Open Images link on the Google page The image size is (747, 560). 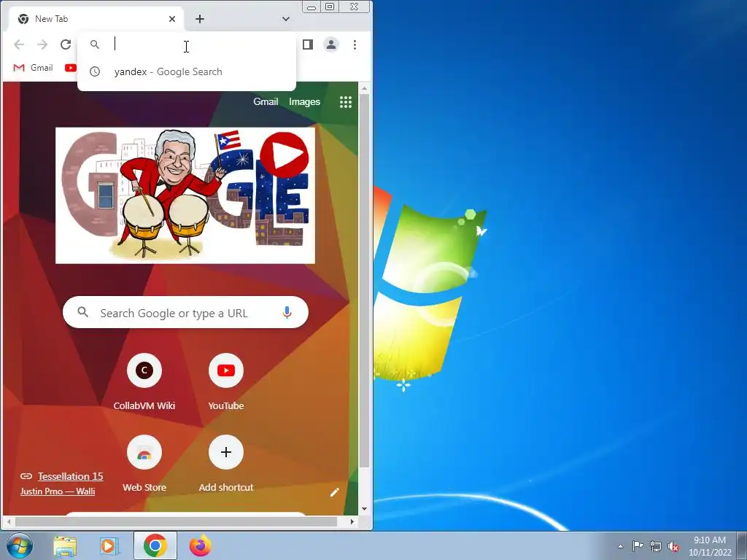[x=304, y=101]
